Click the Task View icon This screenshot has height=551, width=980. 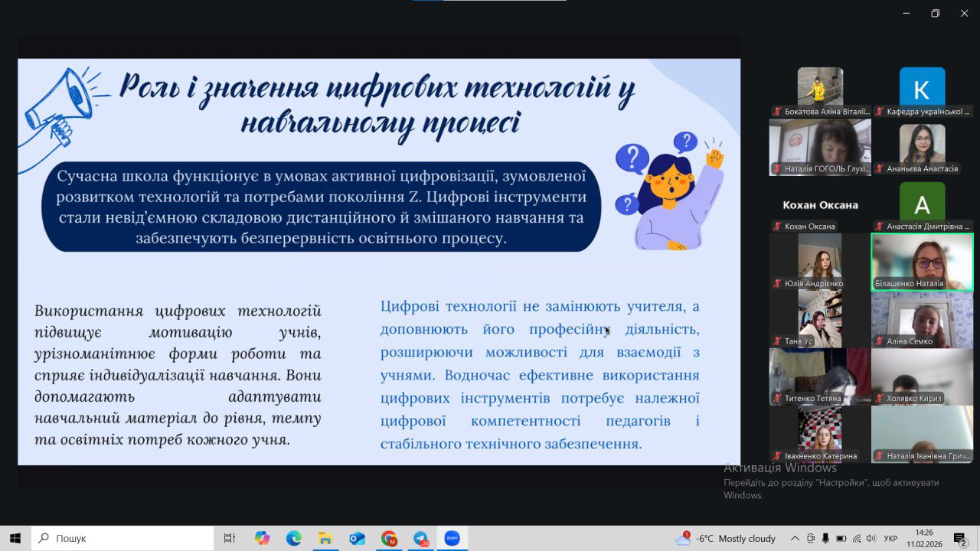pos(229,538)
